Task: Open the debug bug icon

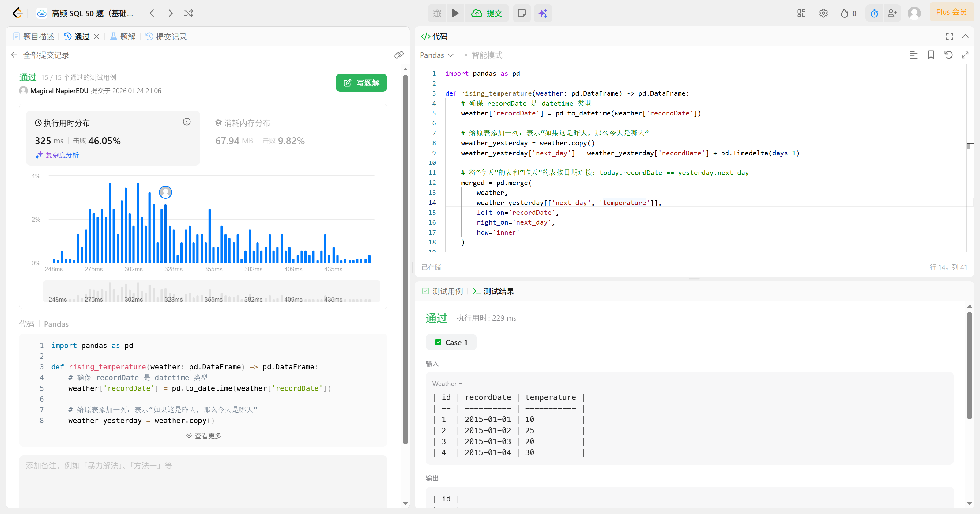Action: [437, 13]
